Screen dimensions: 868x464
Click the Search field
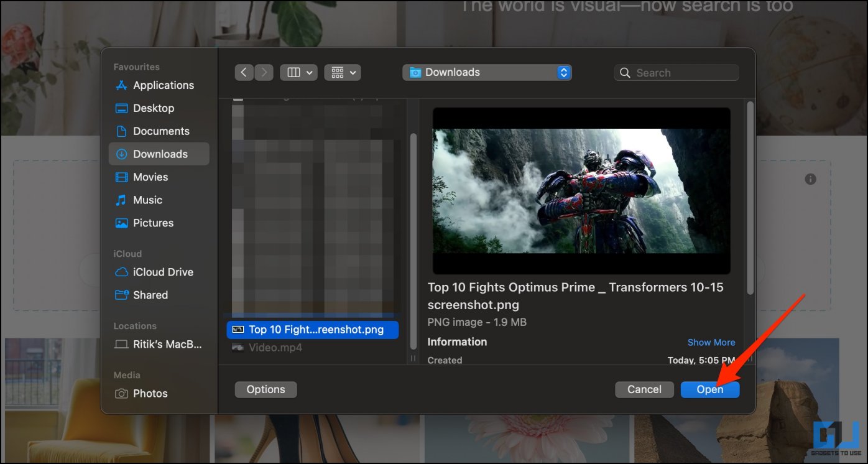click(x=676, y=73)
